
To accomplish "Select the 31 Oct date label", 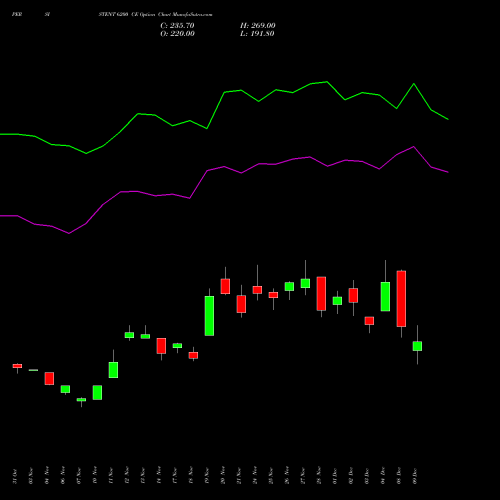I will click(15, 476).
